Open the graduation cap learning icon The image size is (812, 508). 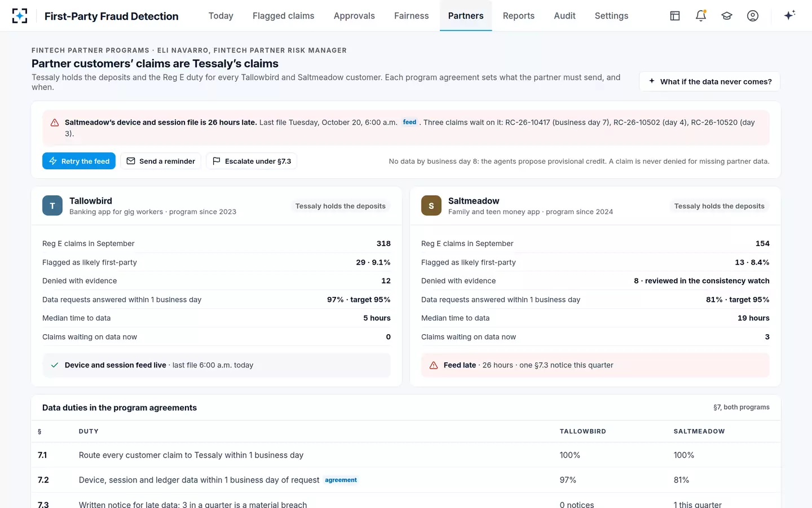pos(727,16)
